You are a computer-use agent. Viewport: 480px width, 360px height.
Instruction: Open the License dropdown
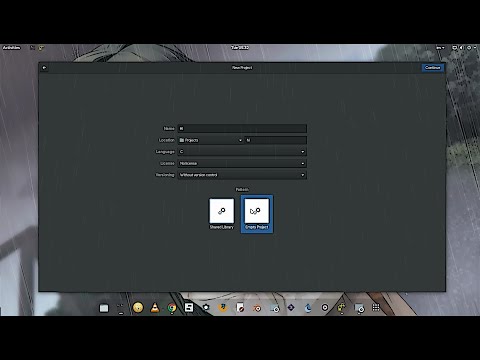tap(242, 163)
